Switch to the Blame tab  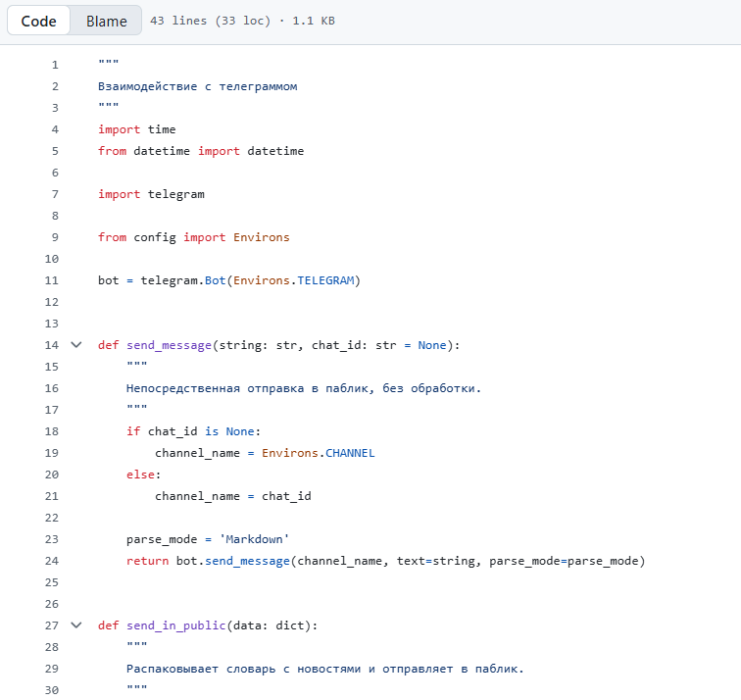coord(106,21)
